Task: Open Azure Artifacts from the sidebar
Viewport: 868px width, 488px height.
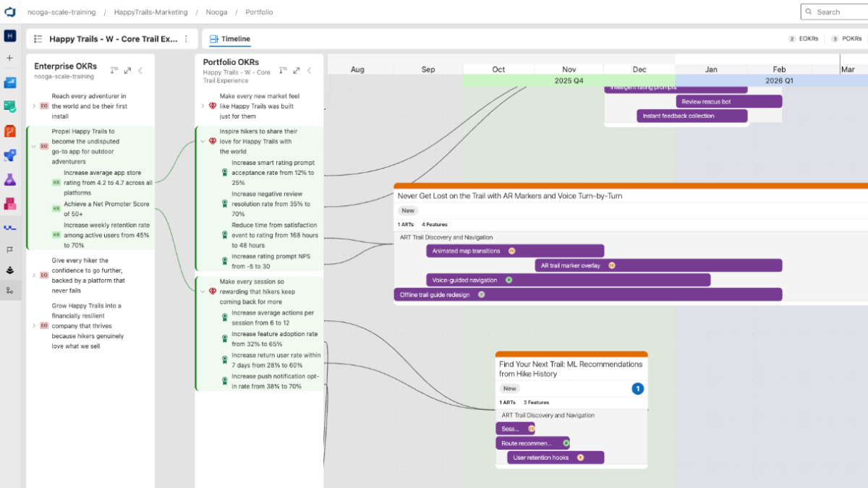Action: 10,204
